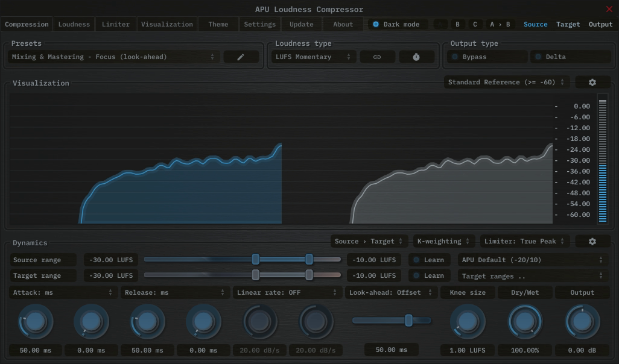Screen dimensions: 619x364
Task: Enable the Bypass output toggle
Action: (x=488, y=57)
